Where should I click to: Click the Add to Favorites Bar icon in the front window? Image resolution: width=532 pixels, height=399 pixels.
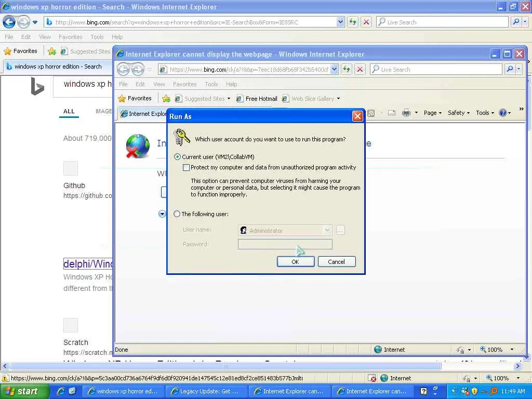[166, 98]
